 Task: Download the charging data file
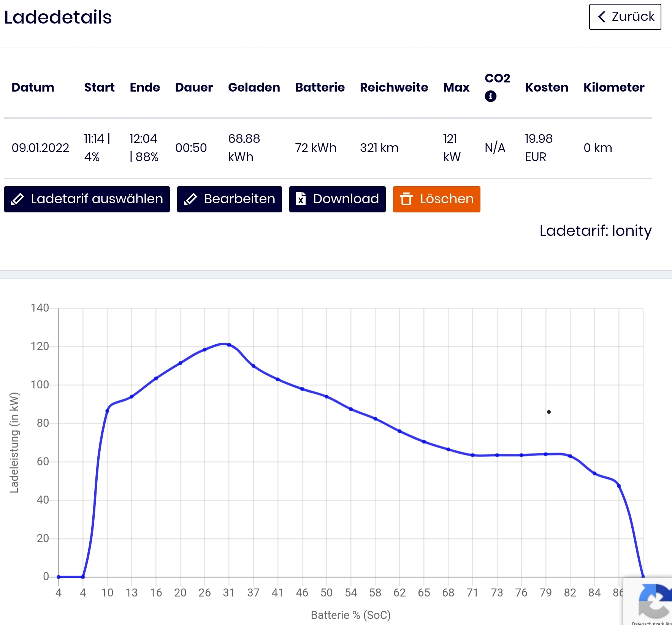[338, 199]
